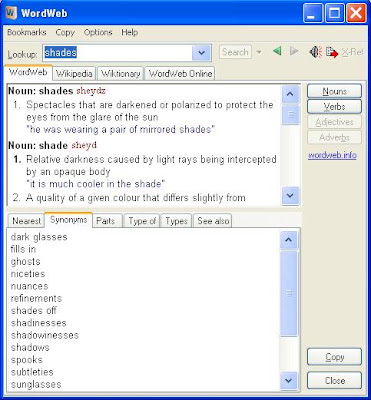
Task: Select synonym "niceties"
Action: pos(28,274)
